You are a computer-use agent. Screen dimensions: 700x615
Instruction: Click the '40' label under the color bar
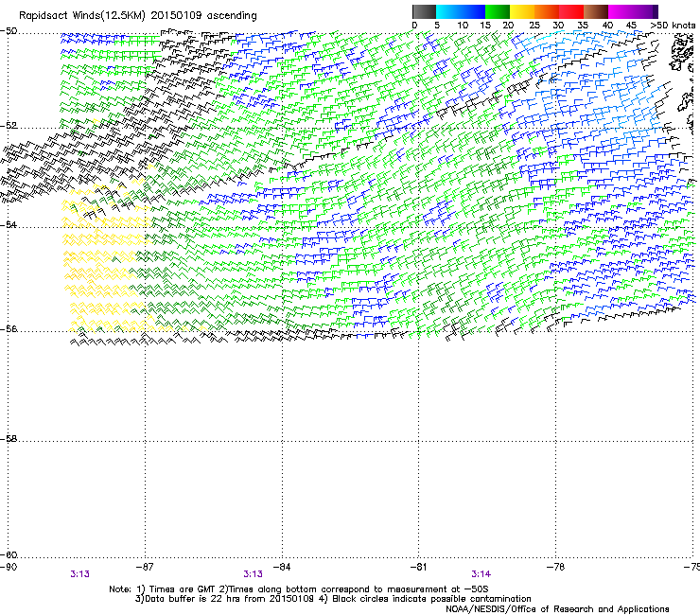[607, 26]
